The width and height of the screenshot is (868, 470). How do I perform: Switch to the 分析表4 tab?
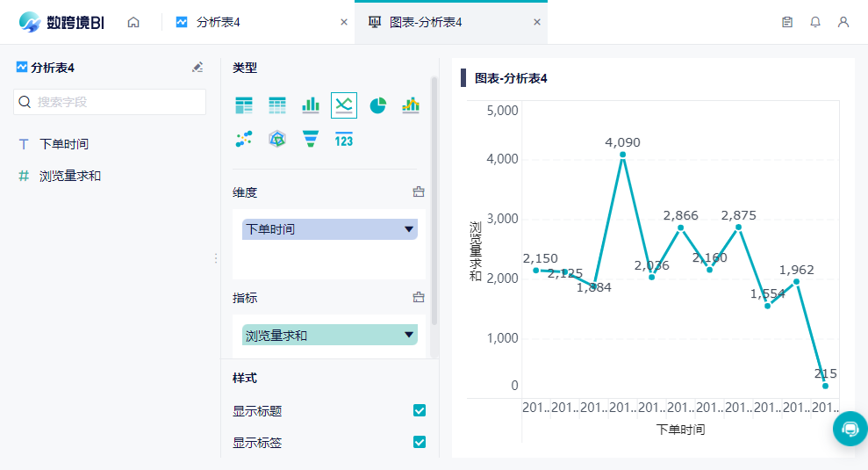(219, 22)
